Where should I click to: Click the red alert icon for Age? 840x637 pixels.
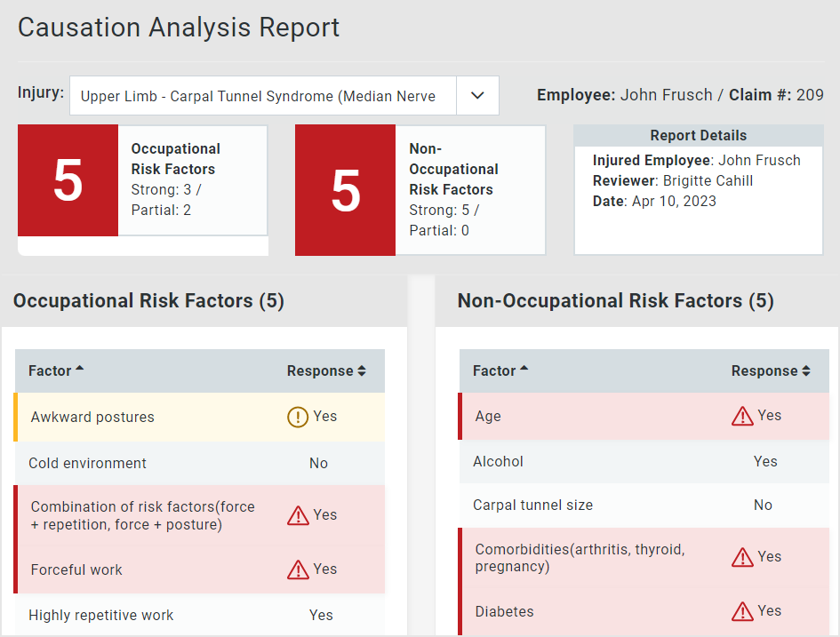point(742,416)
